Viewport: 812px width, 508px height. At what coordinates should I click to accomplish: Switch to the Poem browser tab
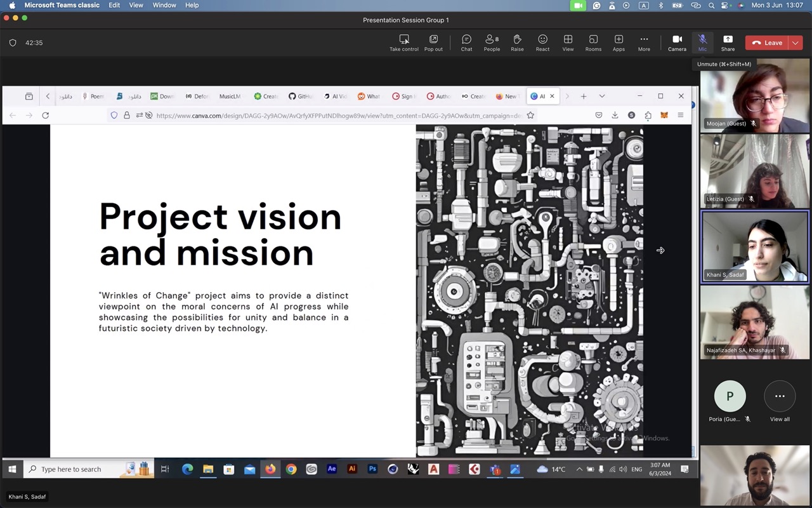(x=93, y=97)
